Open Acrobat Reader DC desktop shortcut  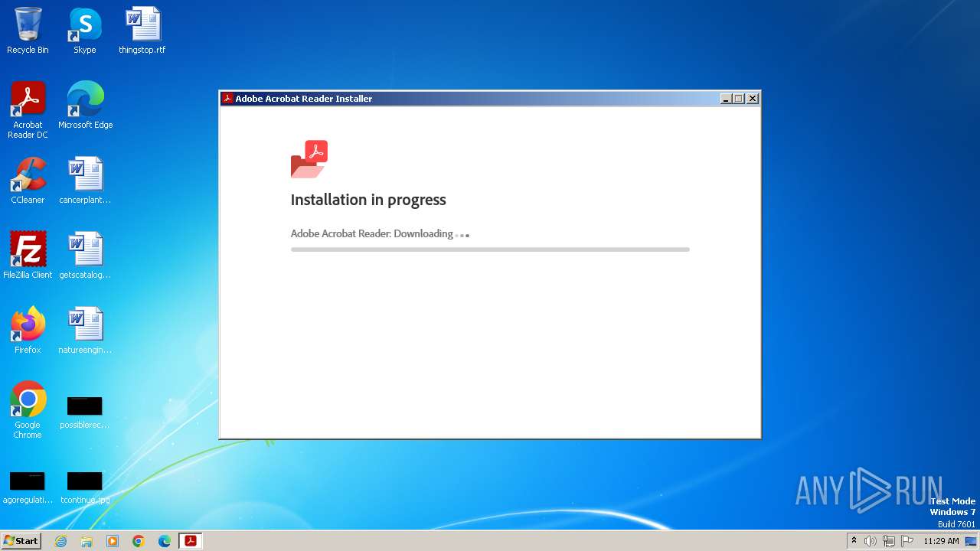pyautogui.click(x=28, y=110)
